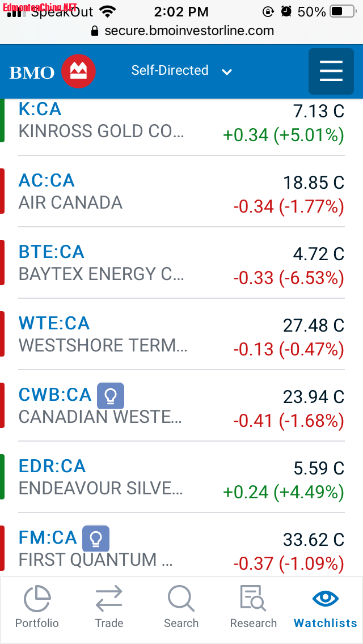Tap the Search magnifier icon
The image size is (363, 644).
coord(181,600)
